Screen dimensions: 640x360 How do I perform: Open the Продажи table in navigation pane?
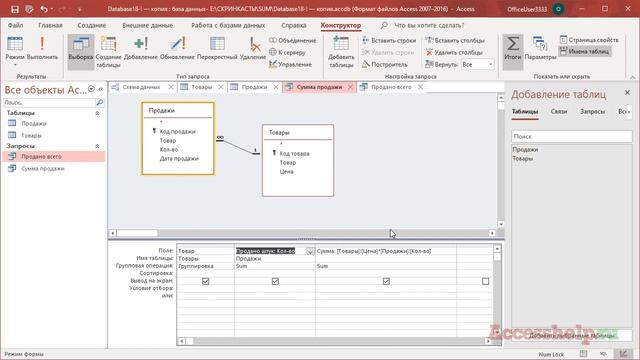point(34,124)
